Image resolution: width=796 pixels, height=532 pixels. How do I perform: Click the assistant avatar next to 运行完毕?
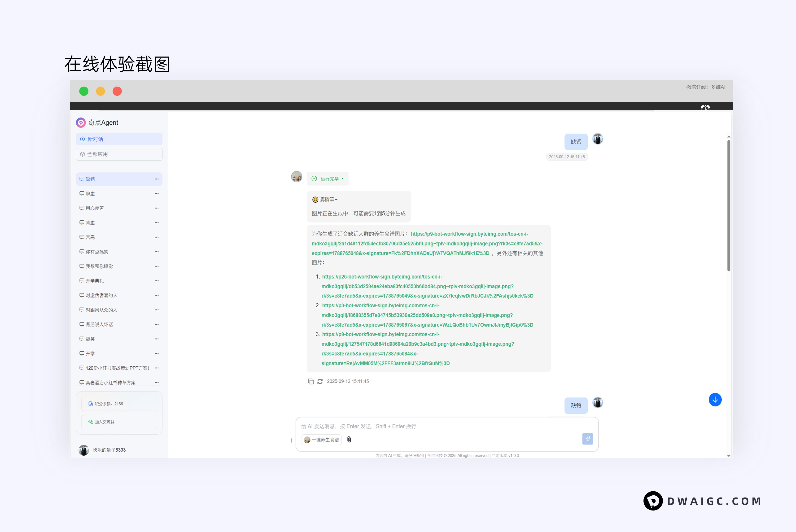click(x=296, y=177)
